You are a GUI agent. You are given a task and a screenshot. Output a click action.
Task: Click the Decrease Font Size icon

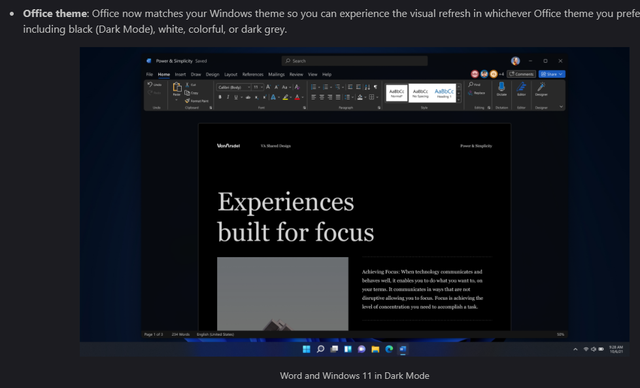[276, 87]
